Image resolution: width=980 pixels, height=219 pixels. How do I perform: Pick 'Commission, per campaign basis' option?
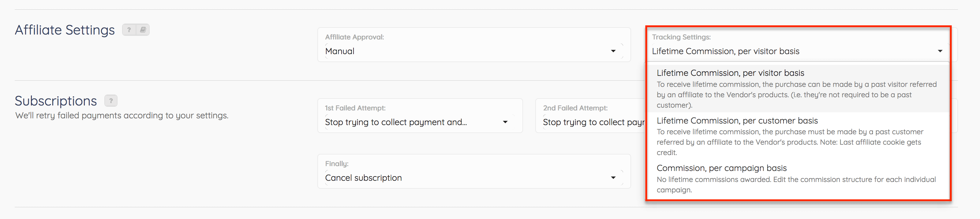point(798,179)
